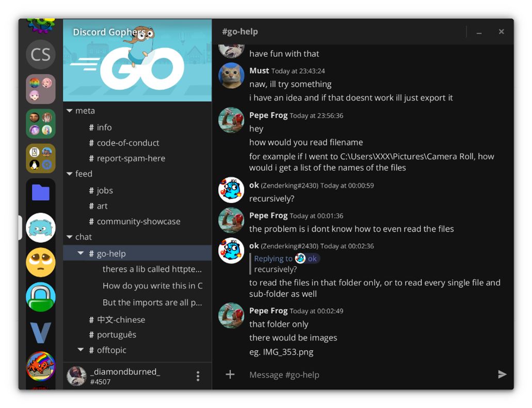Click the plus icon to attach a file
This screenshot has width=532, height=408.
[229, 374]
